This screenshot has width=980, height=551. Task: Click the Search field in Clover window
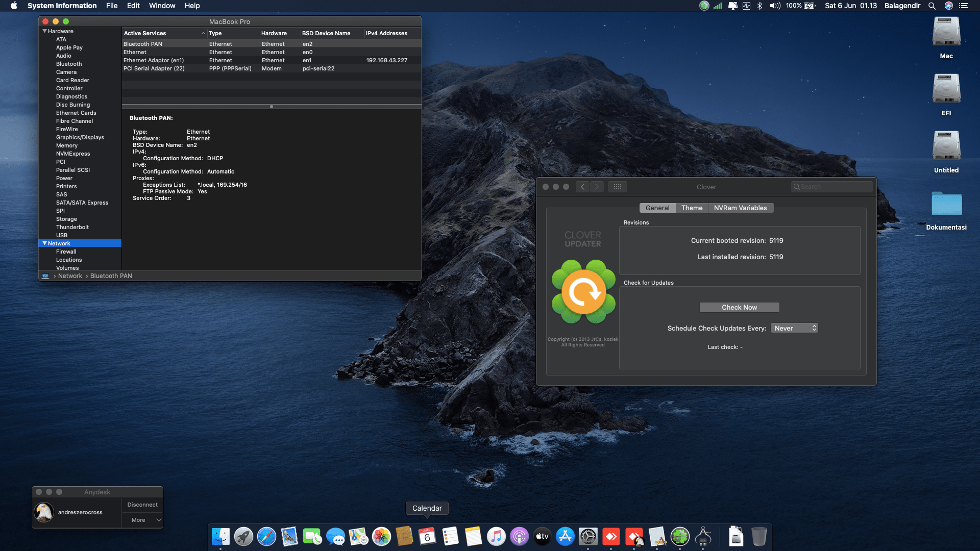point(831,187)
